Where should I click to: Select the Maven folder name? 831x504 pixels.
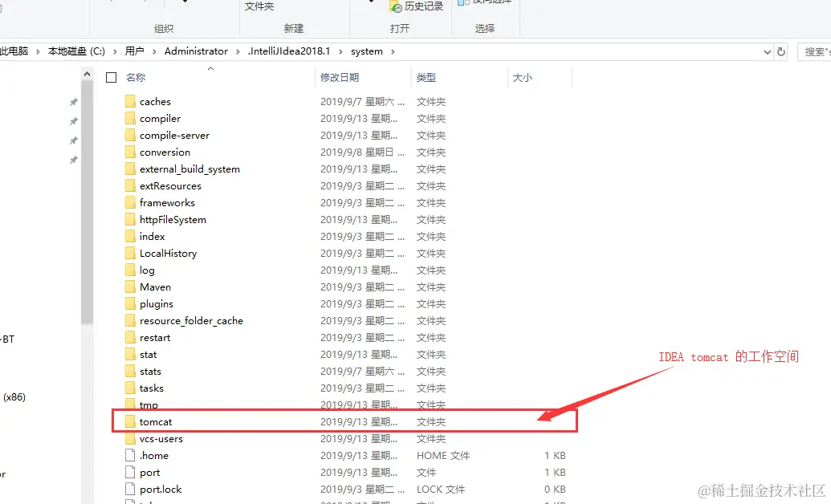point(155,287)
